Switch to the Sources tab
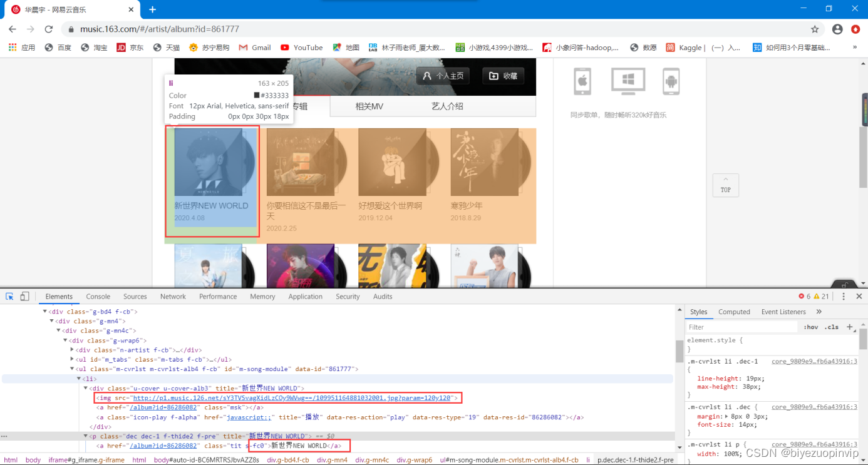Image resolution: width=868 pixels, height=465 pixels. point(135,297)
